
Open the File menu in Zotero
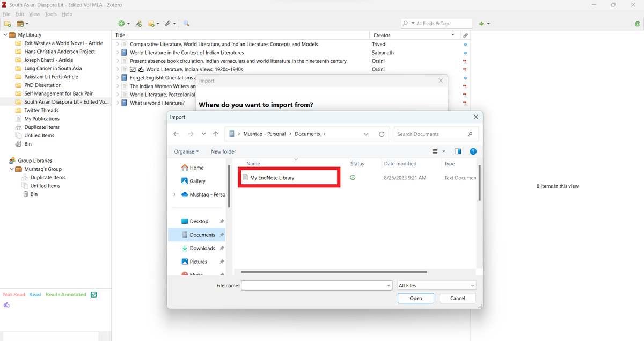6,14
